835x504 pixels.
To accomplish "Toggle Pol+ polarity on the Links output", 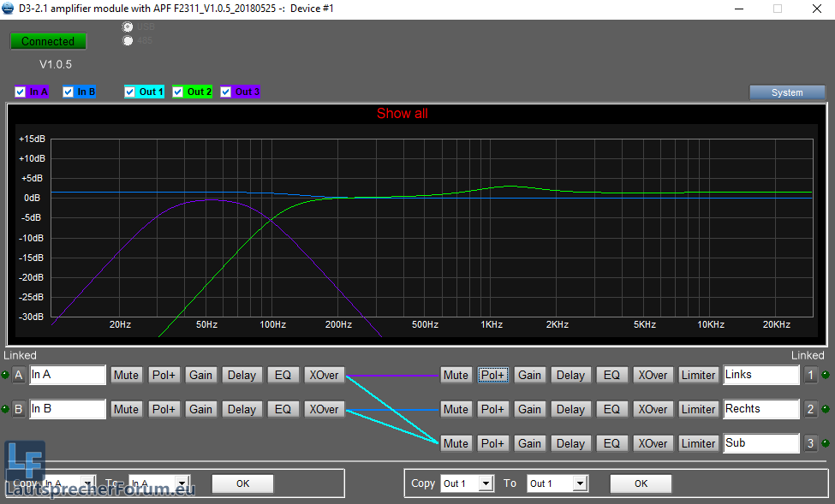I will click(x=492, y=375).
